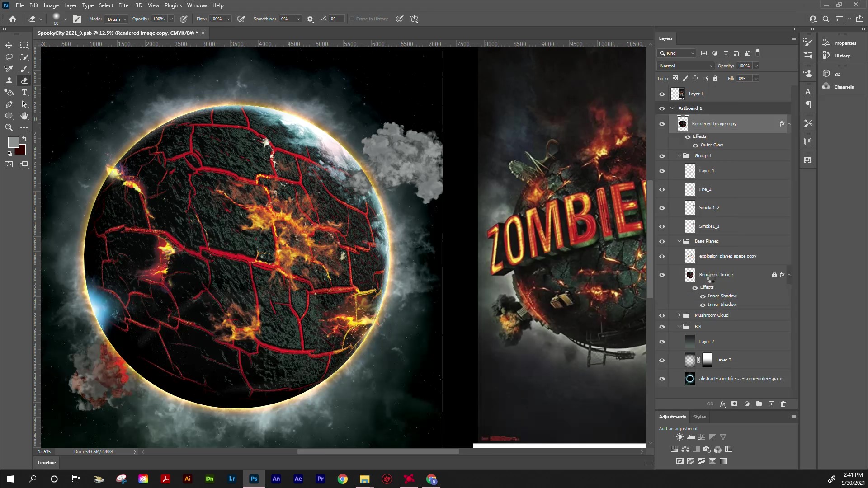868x488 pixels.
Task: Hide the Smoke1_2 layer
Action: coord(662,208)
